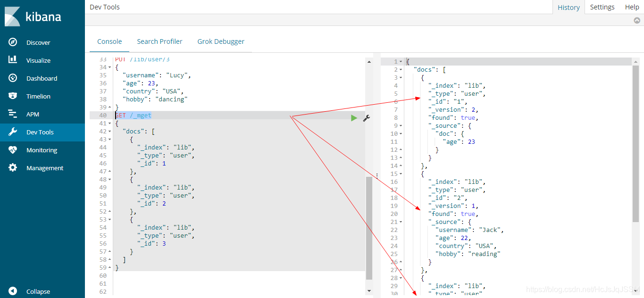Click the "username": "Lucy" line
Screen dimensions: 644x298
click(156, 75)
